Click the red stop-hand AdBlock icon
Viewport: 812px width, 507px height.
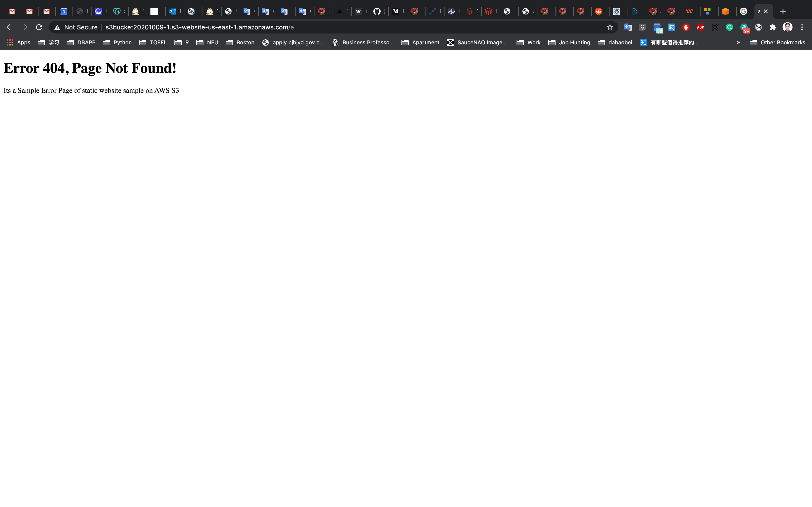(x=686, y=27)
